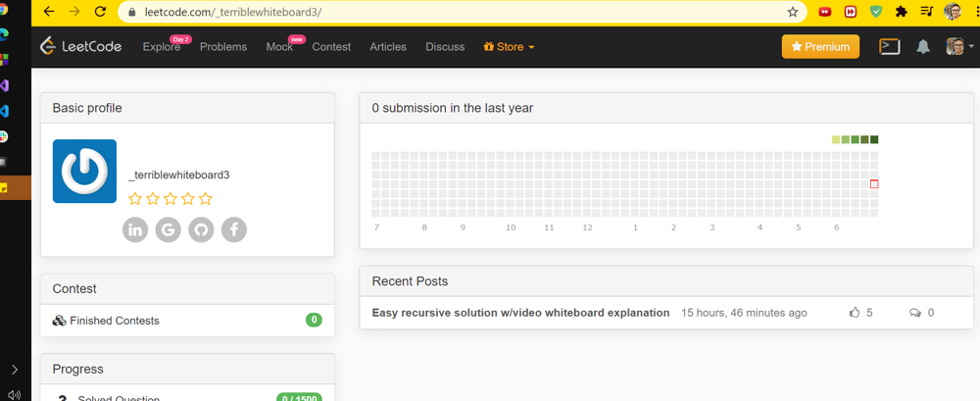Click the Premium button
Image resolution: width=980 pixels, height=401 pixels.
pos(820,46)
